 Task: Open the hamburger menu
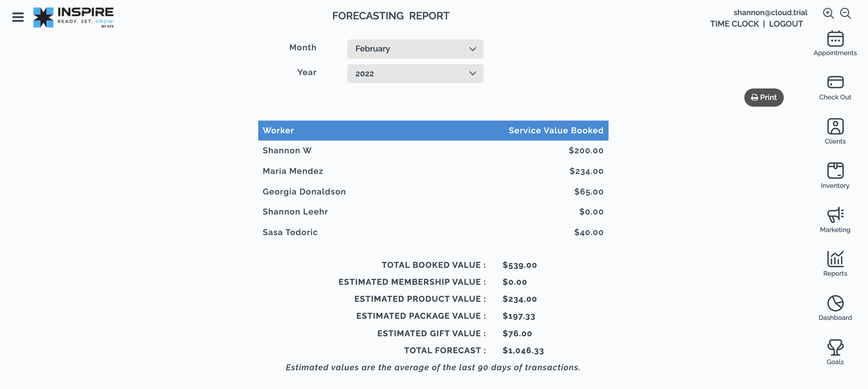pos(18,17)
